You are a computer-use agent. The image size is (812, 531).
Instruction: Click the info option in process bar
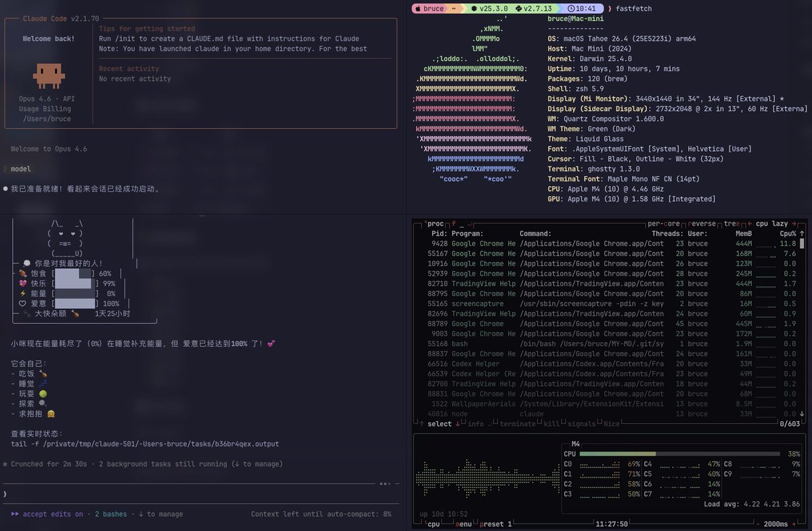476,424
